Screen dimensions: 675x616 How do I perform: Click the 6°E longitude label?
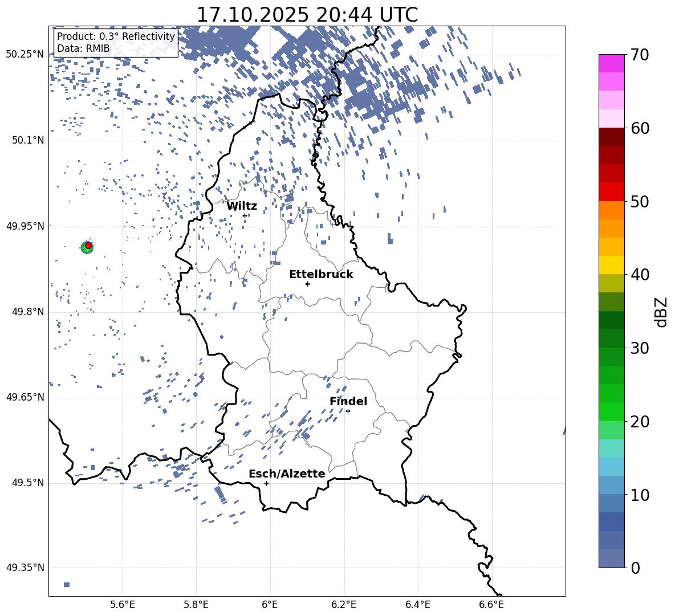270,605
